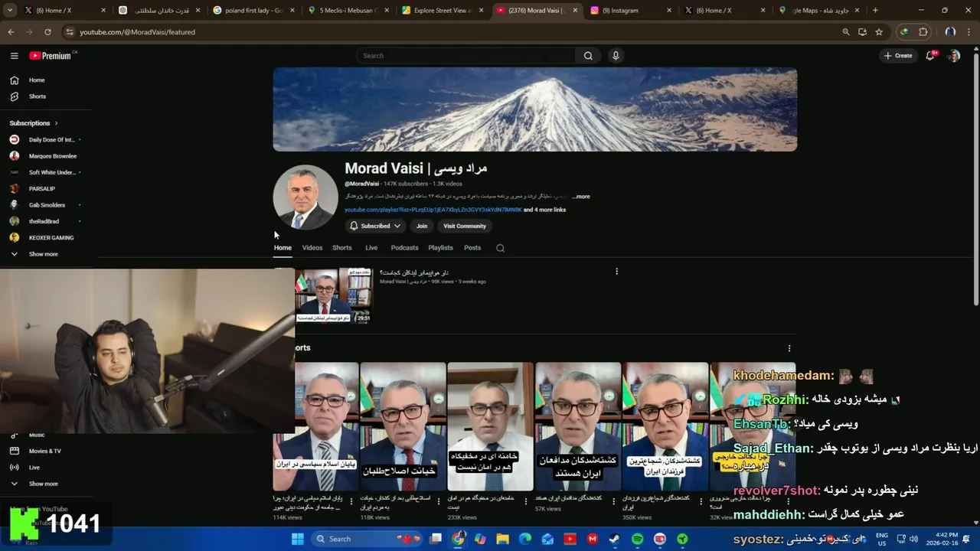Bookmark this page with star icon

tap(879, 32)
